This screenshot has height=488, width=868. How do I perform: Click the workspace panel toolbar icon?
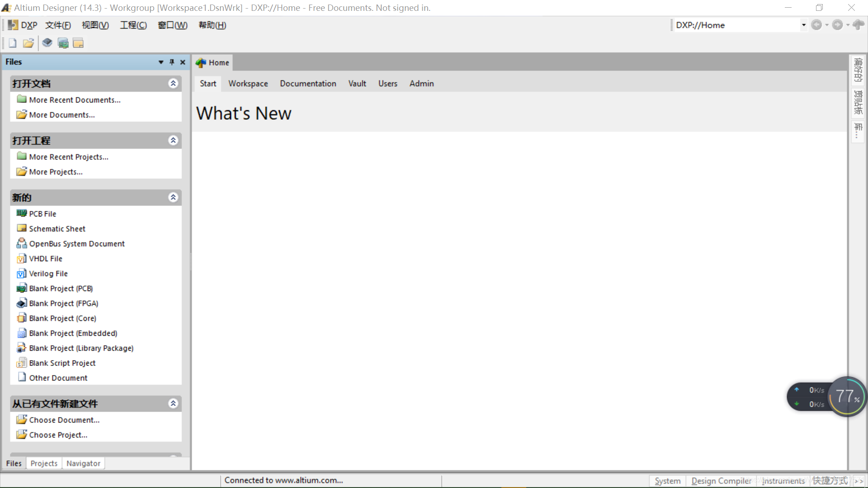78,43
